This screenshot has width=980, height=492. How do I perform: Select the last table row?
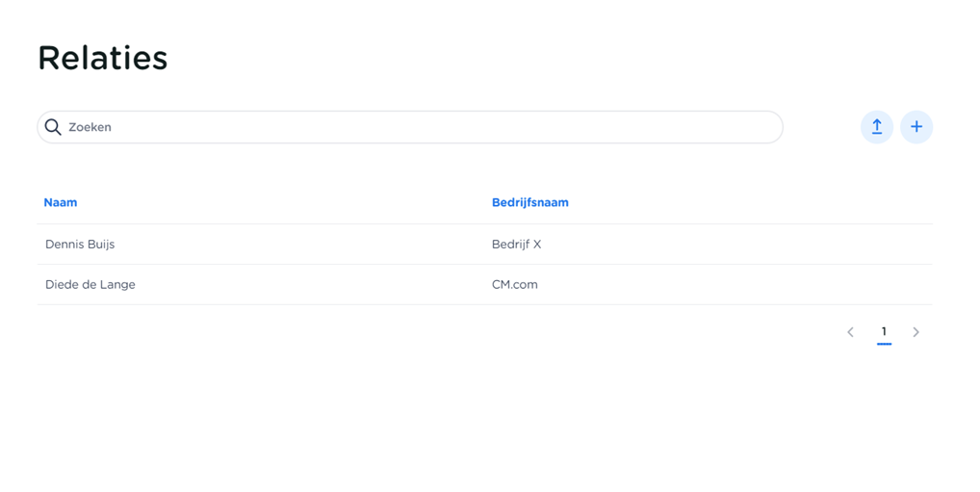(289, 285)
